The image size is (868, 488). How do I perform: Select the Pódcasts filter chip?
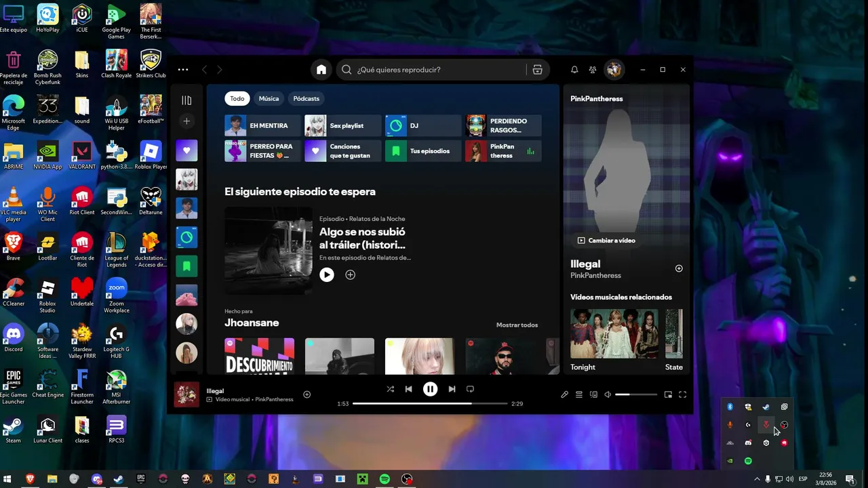click(306, 99)
